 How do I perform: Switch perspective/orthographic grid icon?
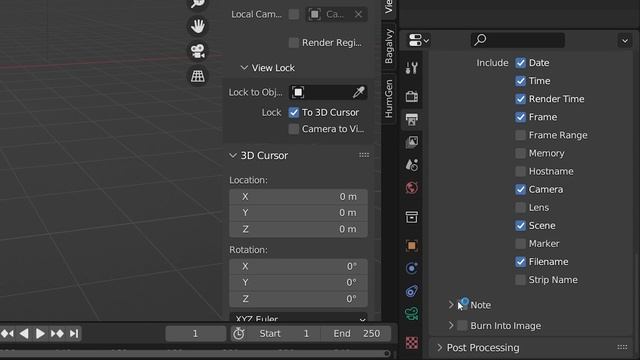coord(198,76)
